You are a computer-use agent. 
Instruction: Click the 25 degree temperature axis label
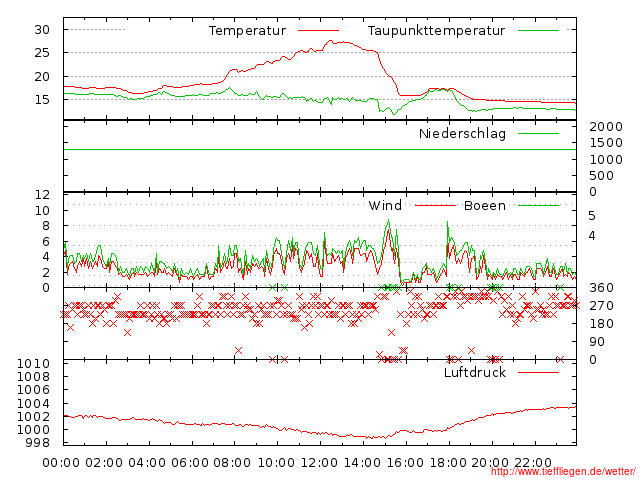coord(42,53)
